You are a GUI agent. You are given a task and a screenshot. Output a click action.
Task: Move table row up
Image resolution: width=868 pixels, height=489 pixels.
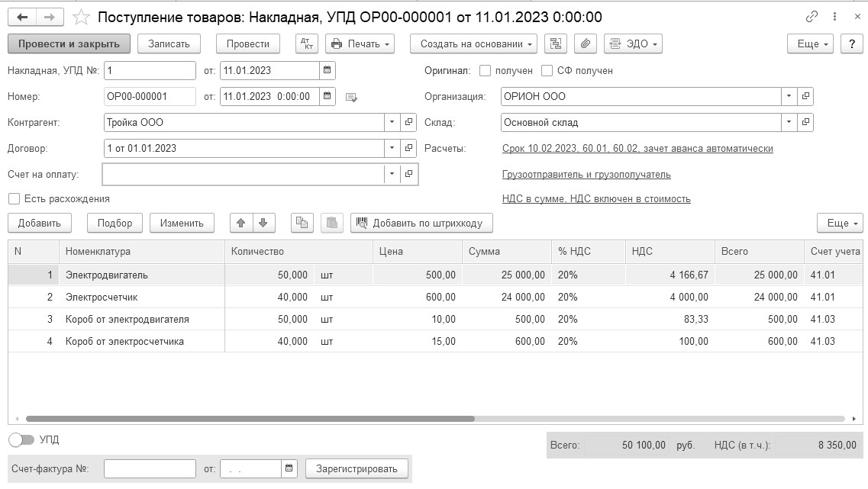click(240, 223)
